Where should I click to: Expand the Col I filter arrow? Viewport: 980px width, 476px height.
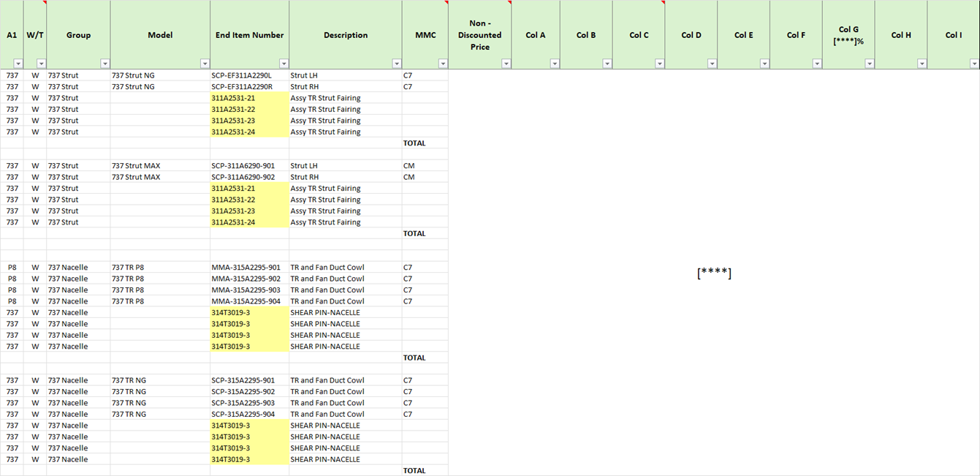point(973,64)
